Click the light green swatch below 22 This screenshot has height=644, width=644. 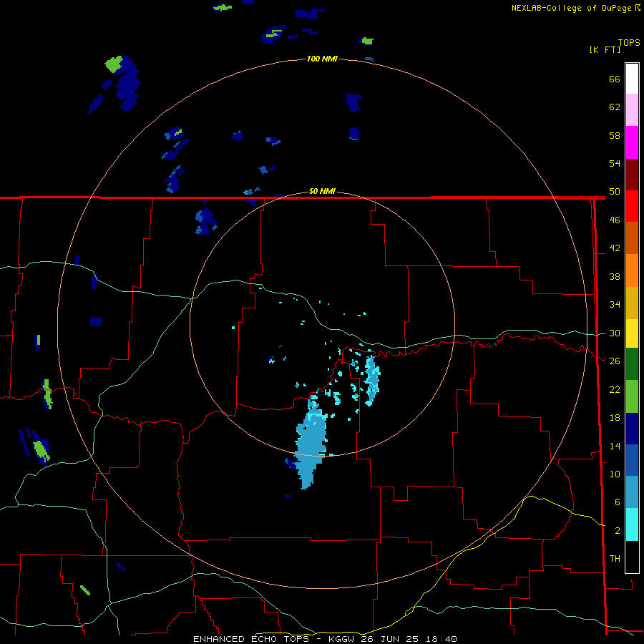point(632,396)
